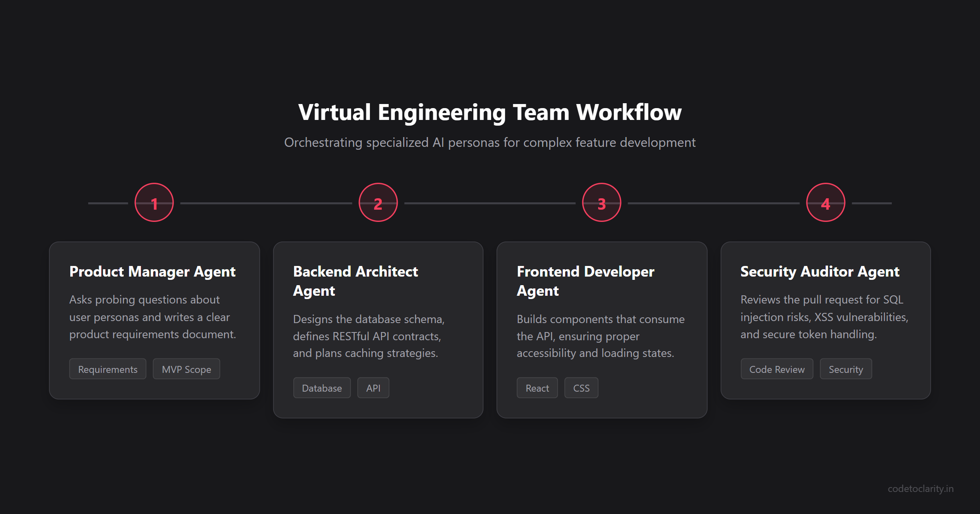Click the React tag
This screenshot has width=980, height=514.
coord(537,388)
